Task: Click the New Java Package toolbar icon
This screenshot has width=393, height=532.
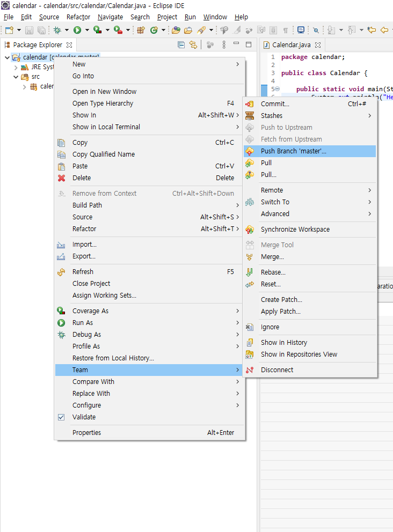Action: [x=141, y=30]
